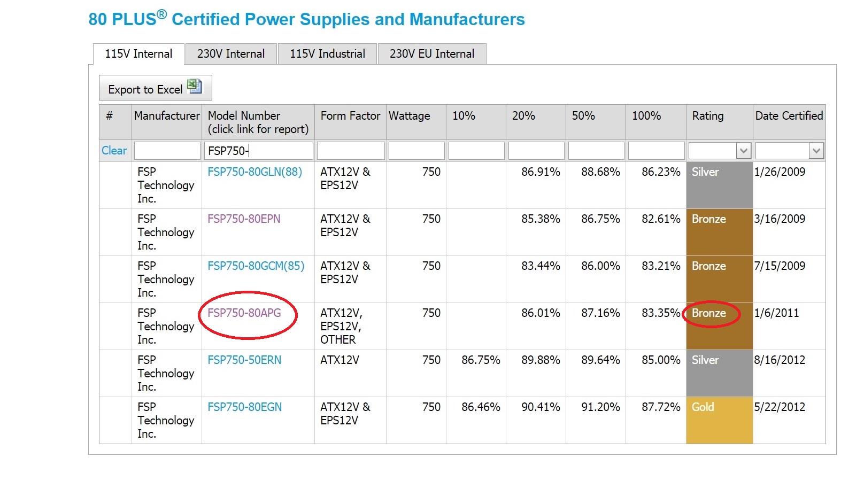Screen dimensions: 841x504
Task: Select the 115V Internal tab
Action: click(x=138, y=54)
